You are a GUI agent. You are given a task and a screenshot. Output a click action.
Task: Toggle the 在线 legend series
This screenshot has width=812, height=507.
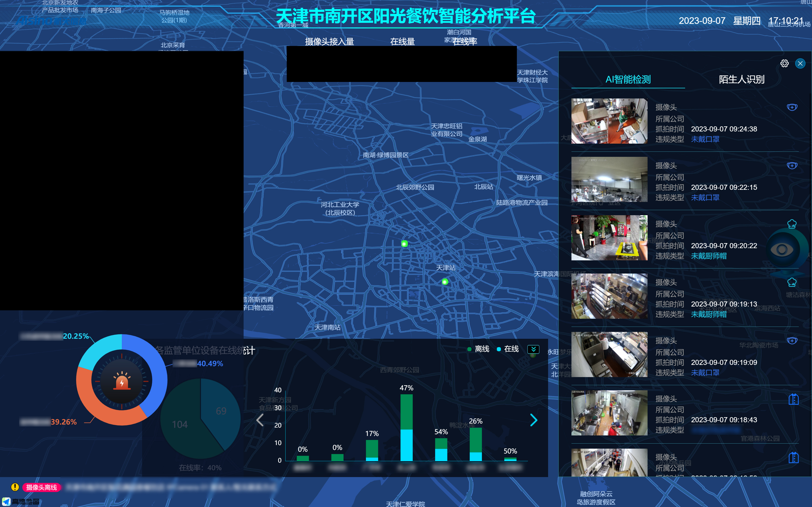point(507,349)
